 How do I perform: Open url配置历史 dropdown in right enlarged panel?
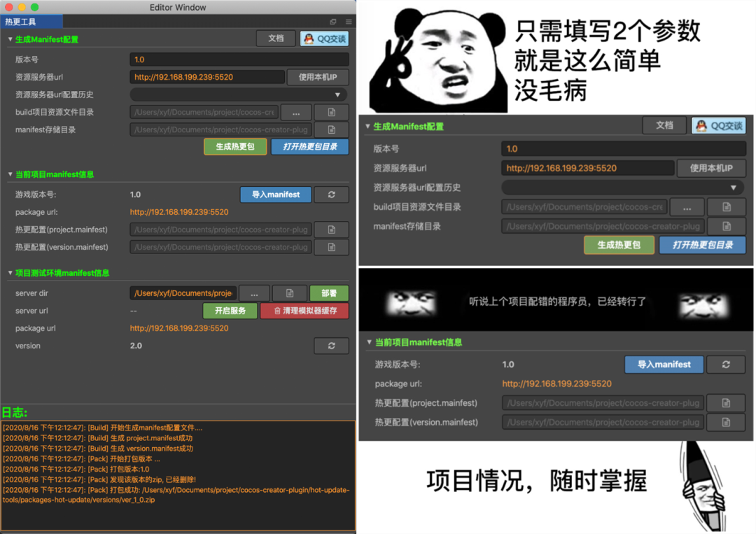(623, 188)
